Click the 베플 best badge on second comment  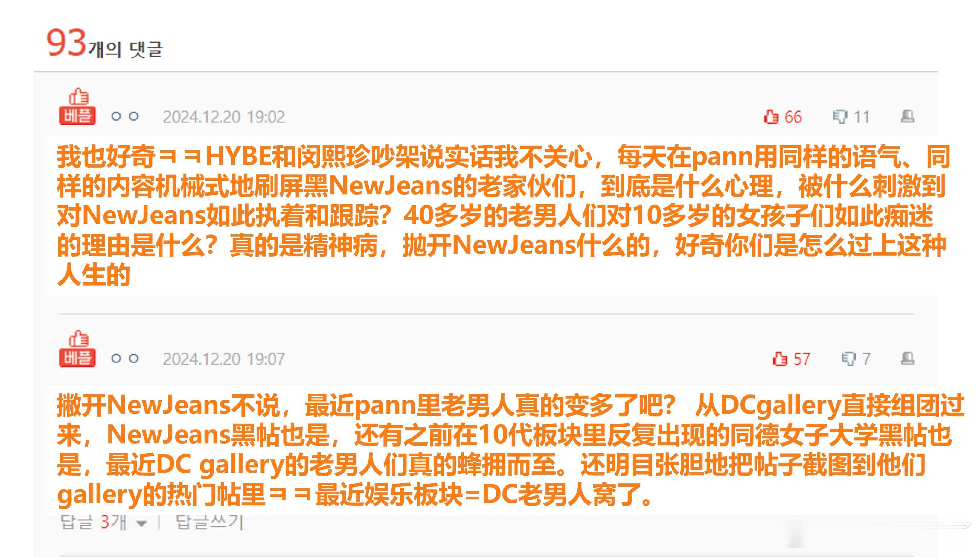tap(77, 349)
